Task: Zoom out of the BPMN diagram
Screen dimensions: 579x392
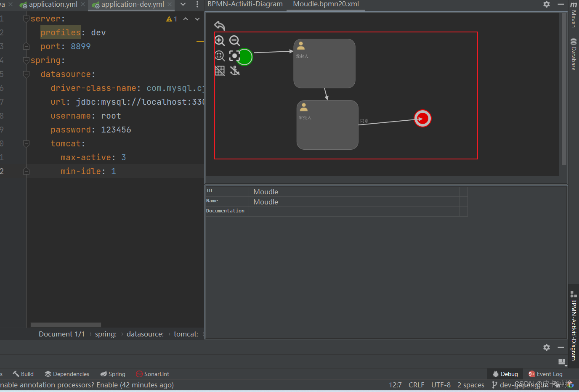Action: click(x=235, y=41)
